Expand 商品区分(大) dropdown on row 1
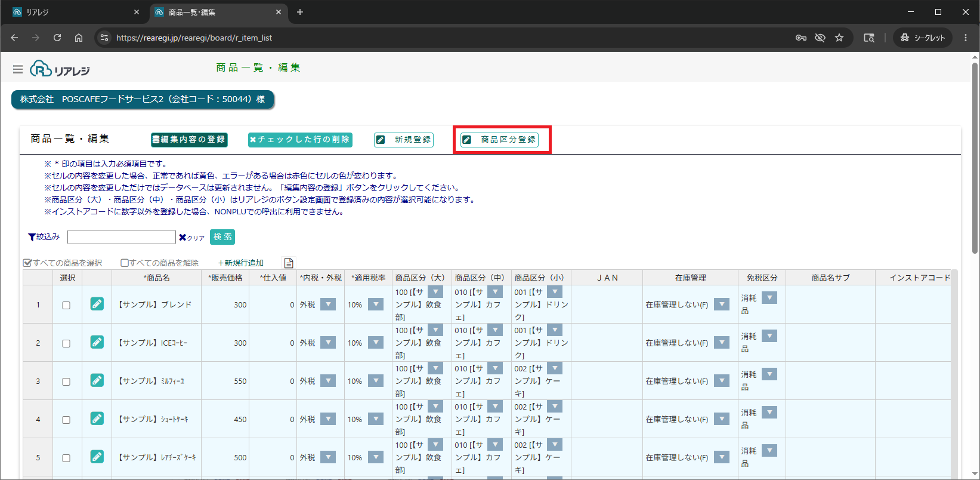The height and width of the screenshot is (480, 980). [x=436, y=291]
